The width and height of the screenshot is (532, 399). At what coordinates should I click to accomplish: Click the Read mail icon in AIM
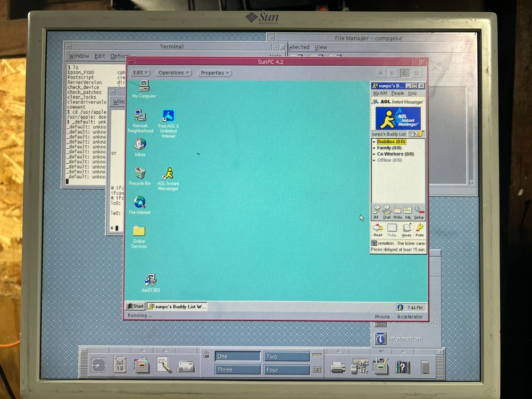tap(378, 230)
